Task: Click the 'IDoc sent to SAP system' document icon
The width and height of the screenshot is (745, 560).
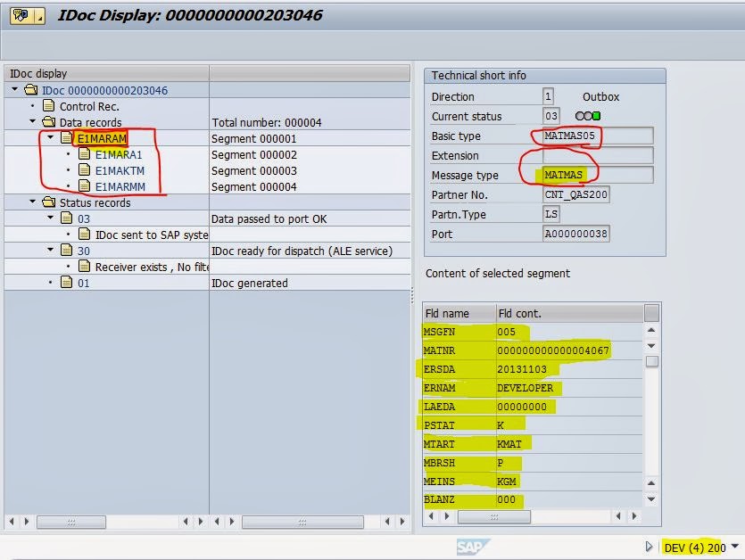Action: click(x=85, y=235)
